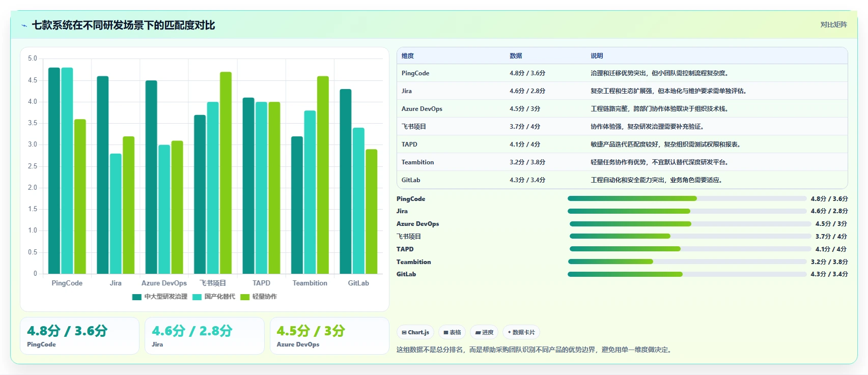Select the PingCode cell in the table
The height and width of the screenshot is (375, 868).
[415, 73]
